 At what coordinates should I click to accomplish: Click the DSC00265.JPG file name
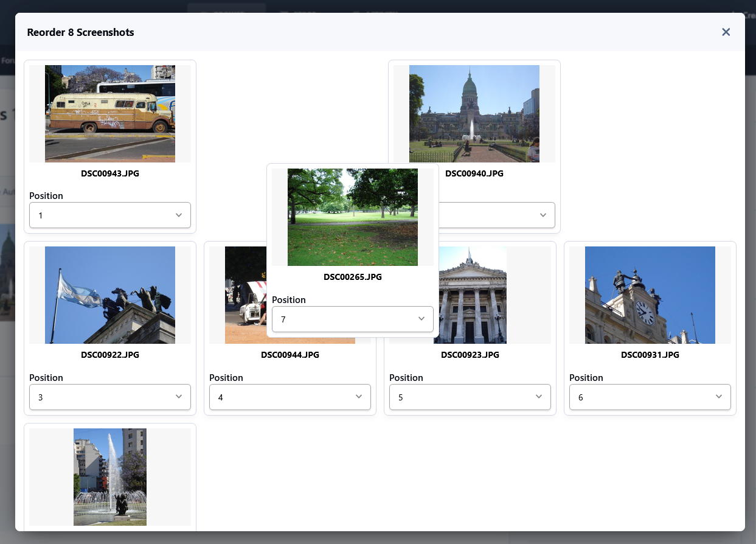coord(353,277)
